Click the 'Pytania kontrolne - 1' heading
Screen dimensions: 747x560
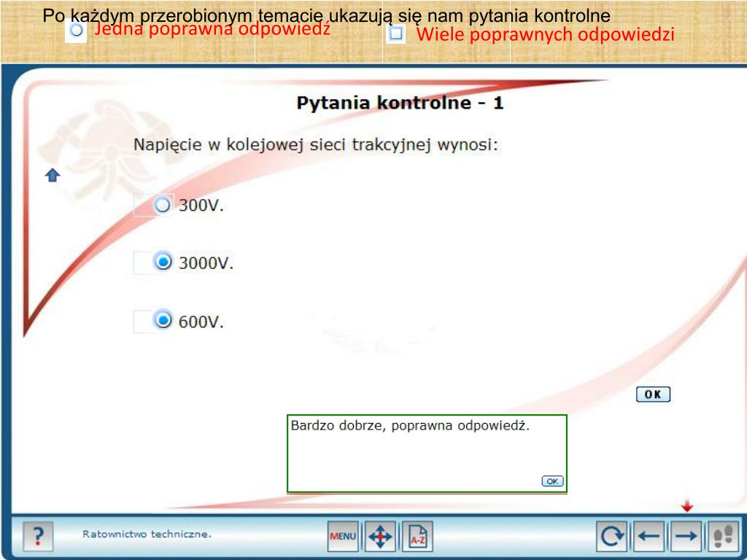tap(400, 103)
